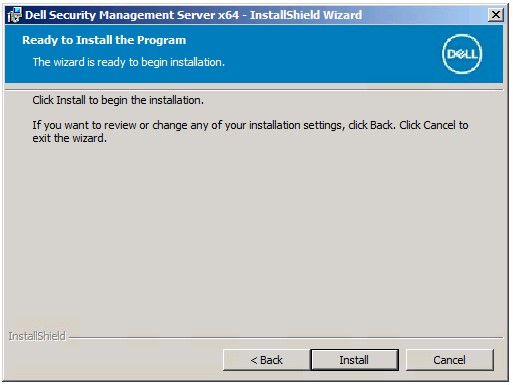Abort setup with the Cancel button

[x=449, y=360]
